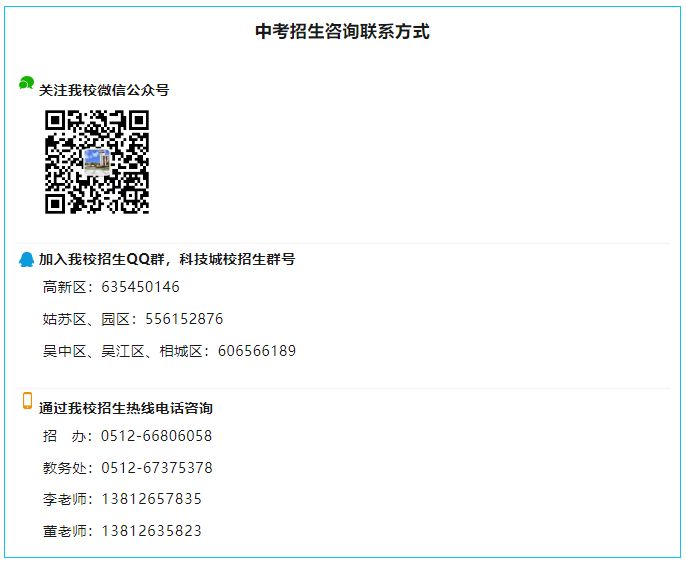The image size is (686, 562).
Task: Click the label 董老师
Action: point(64,531)
